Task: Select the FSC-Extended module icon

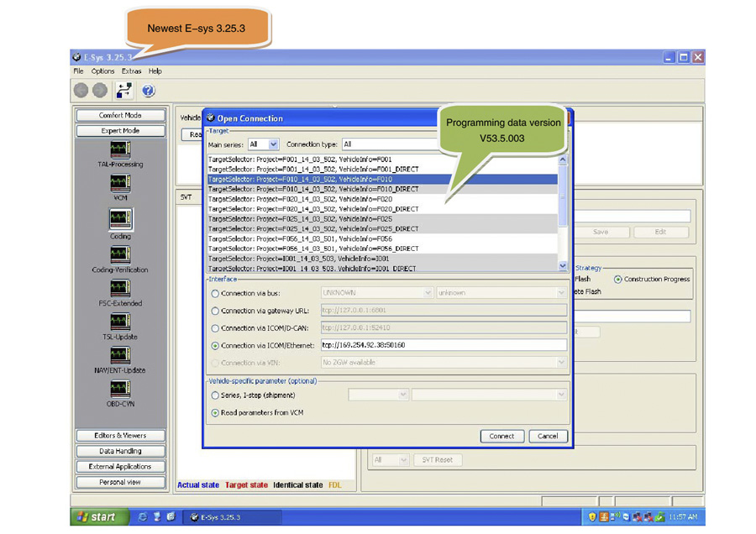Action: 120,288
